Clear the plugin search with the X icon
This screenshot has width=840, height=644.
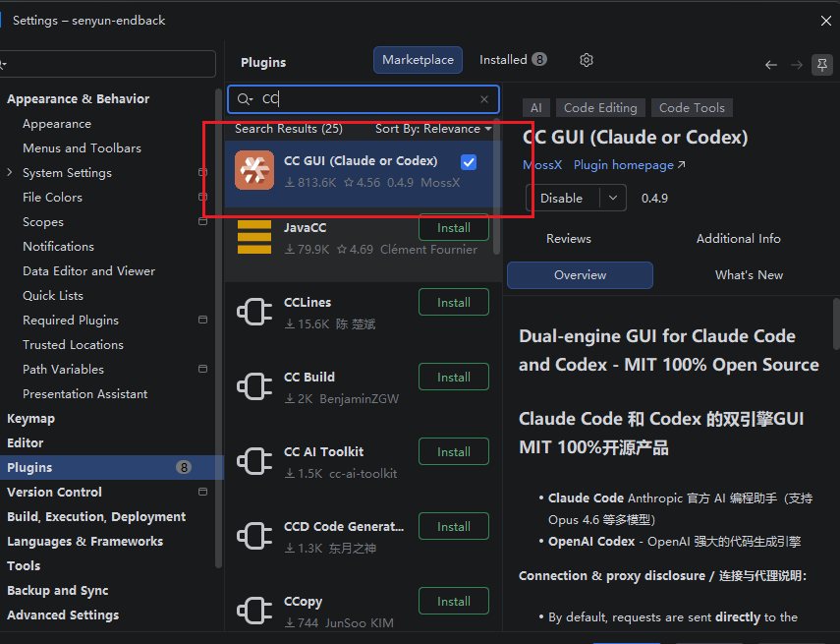[x=484, y=99]
